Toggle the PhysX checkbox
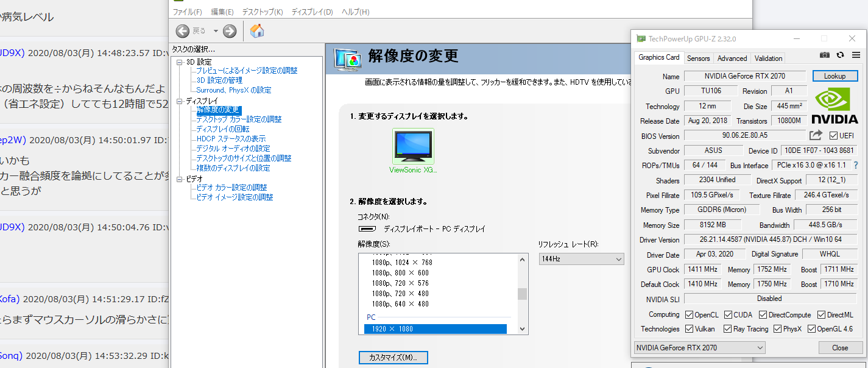This screenshot has width=868, height=368. [x=778, y=329]
